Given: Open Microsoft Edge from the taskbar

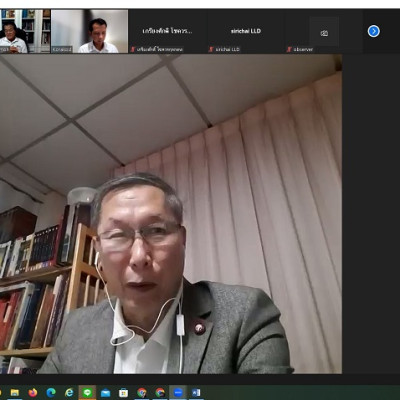Looking at the screenshot, I should (x=51, y=392).
